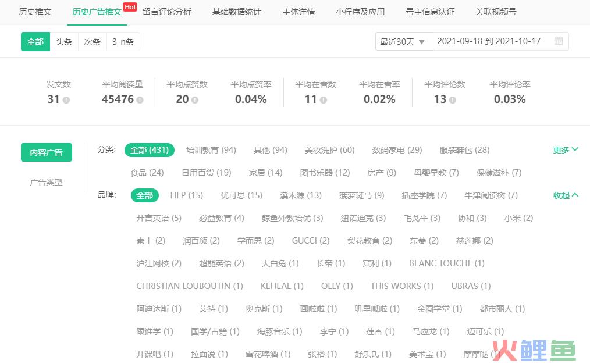The image size is (590, 364).
Task: Filter brand BLANC TOUCHE (1)
Action: pos(447,263)
